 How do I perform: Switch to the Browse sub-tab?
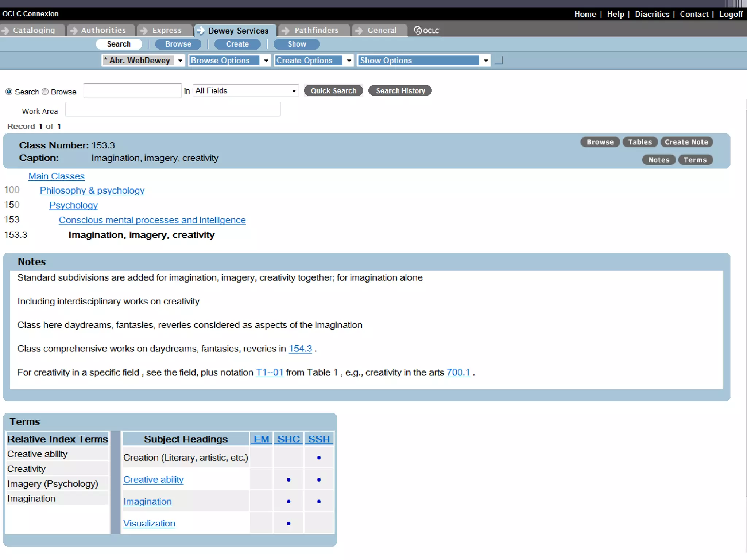(x=178, y=44)
